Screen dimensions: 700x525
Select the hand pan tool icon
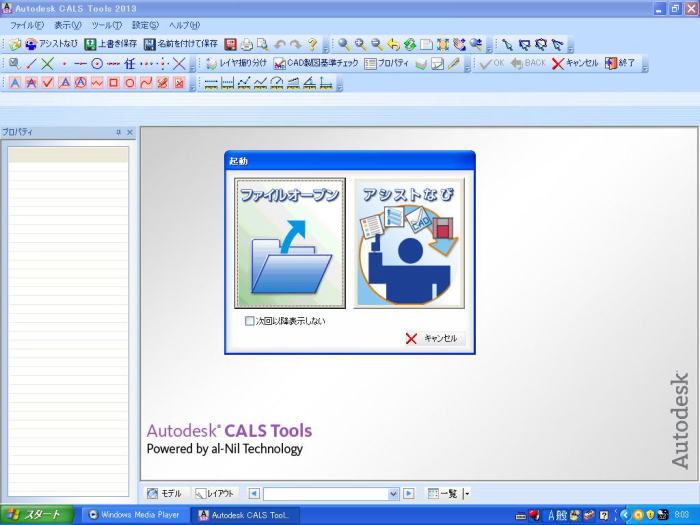[459, 44]
